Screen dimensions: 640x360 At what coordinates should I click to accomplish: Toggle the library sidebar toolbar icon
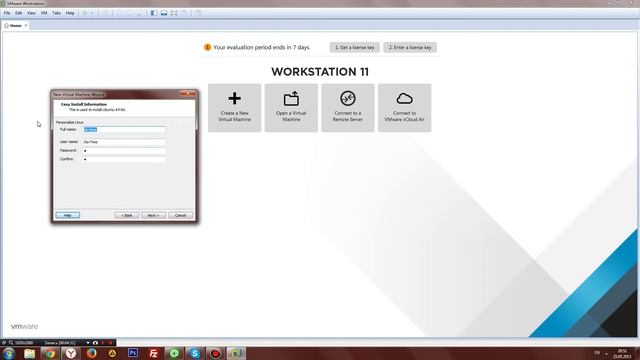(153, 13)
